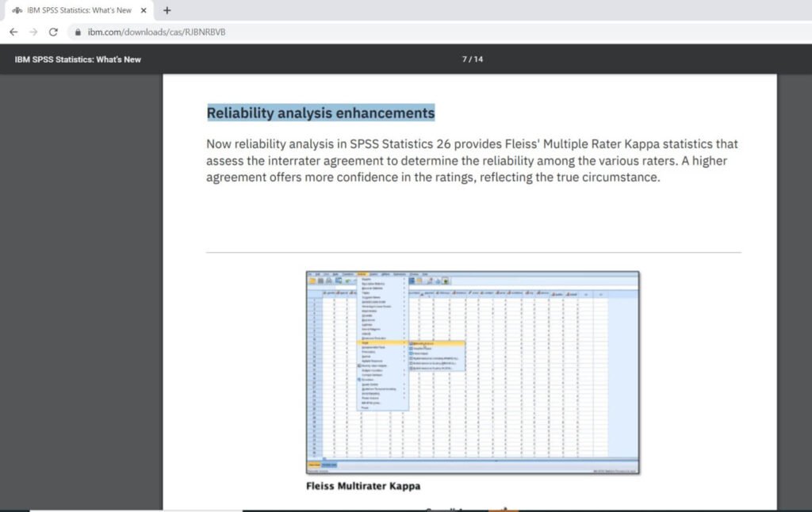Click the PDF title IBM SPSS Statistics: What's New
812x512 pixels.
coord(78,59)
